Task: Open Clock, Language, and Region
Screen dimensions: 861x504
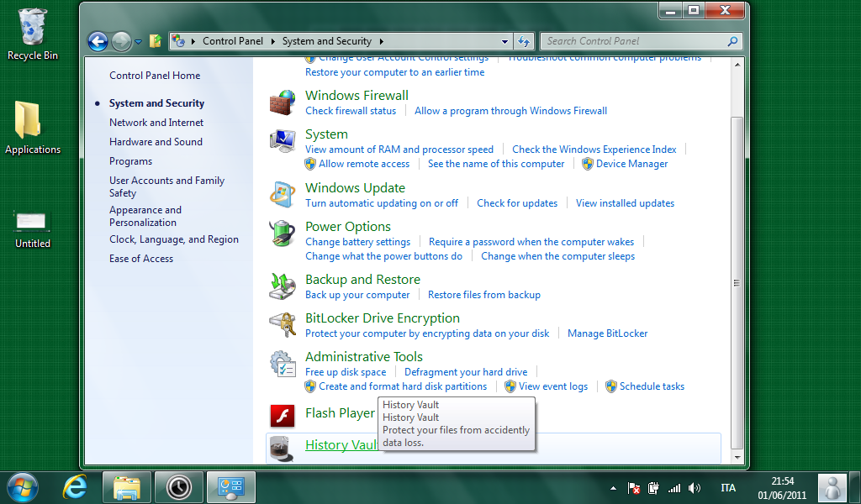Action: coord(174,239)
